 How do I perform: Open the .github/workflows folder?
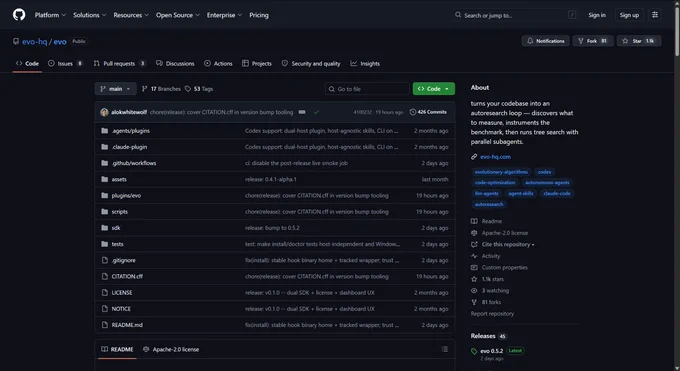[x=134, y=163]
